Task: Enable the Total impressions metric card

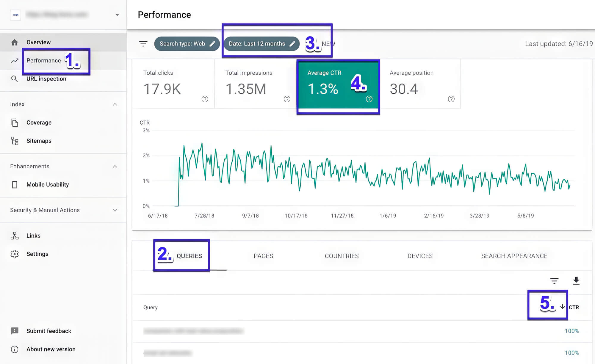Action: tap(255, 84)
